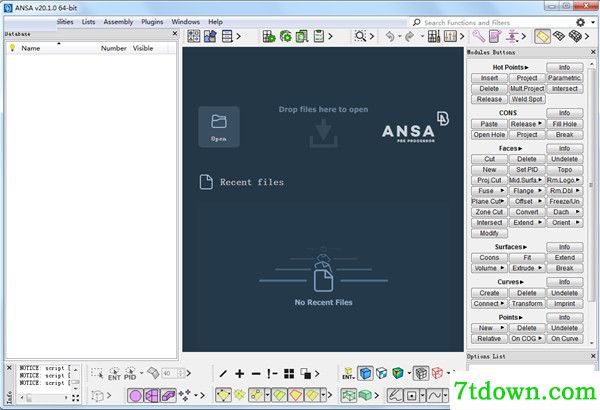The height and width of the screenshot is (410, 600).
Task: Open the Assembly menu
Action: 118,22
